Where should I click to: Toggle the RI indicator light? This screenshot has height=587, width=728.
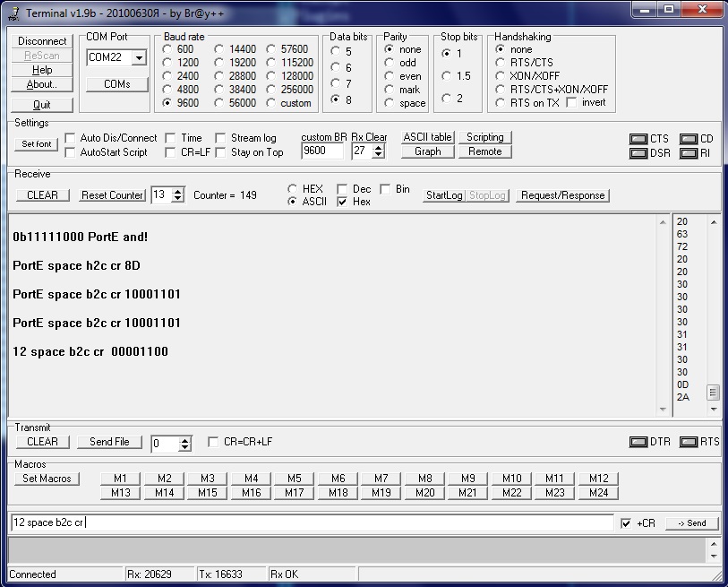(x=688, y=153)
